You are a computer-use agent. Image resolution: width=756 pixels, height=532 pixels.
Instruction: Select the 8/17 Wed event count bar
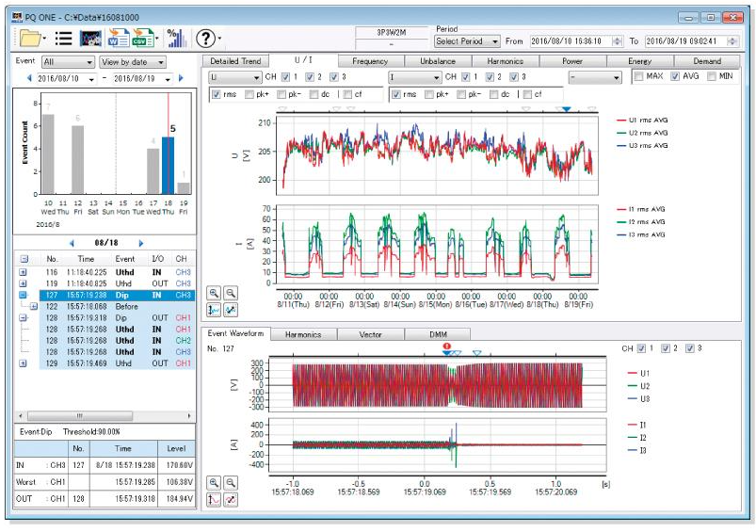153,171
